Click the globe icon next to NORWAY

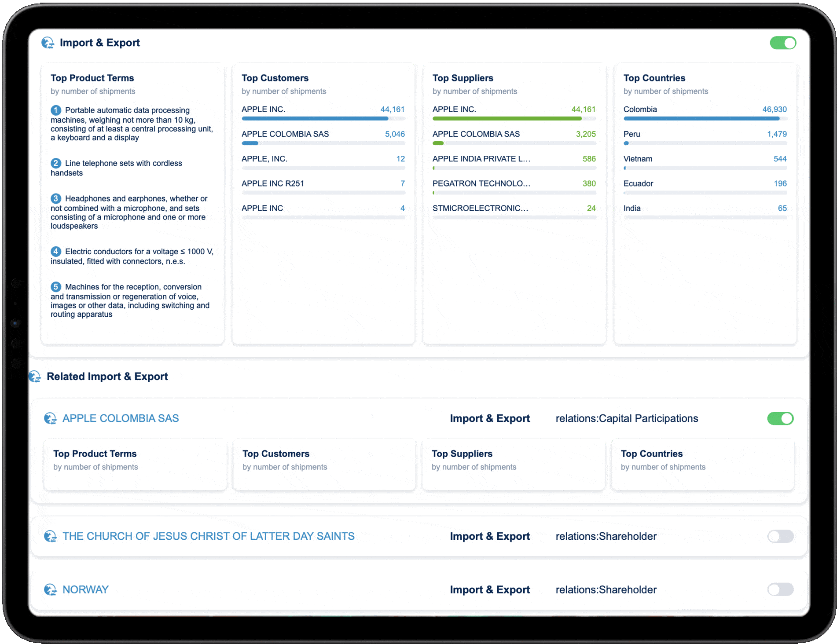coord(51,589)
